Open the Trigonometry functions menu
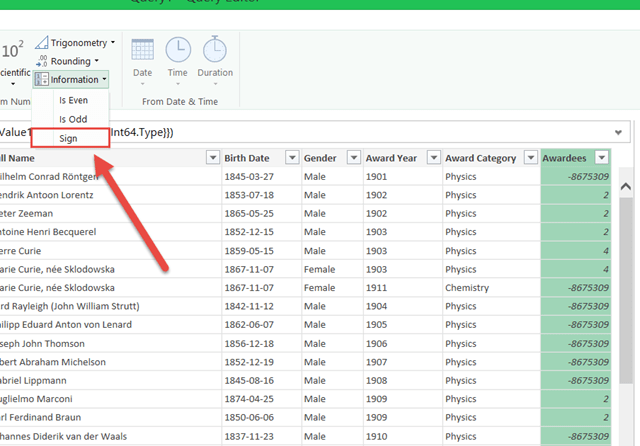640x446 pixels. (76, 43)
